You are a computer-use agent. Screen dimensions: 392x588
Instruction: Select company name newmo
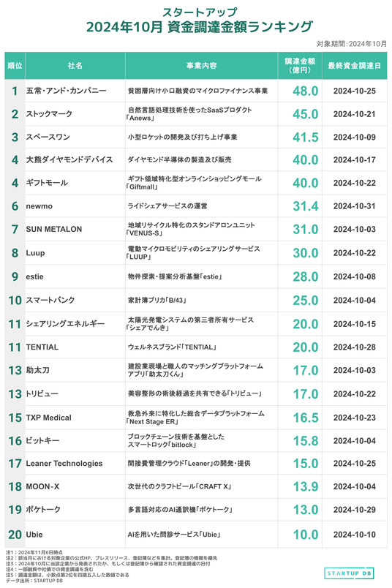tap(39, 206)
